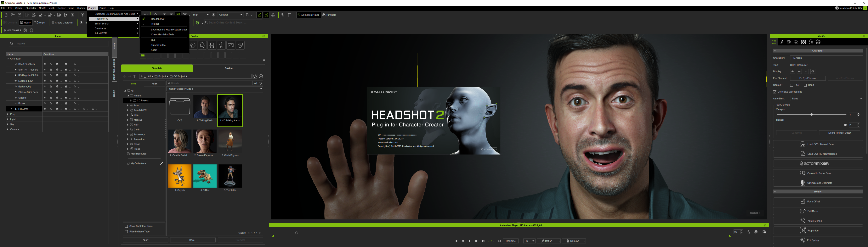Viewport: 868px width, 247px height.
Task: Open playback speed 1x dropdown
Action: tap(529, 241)
